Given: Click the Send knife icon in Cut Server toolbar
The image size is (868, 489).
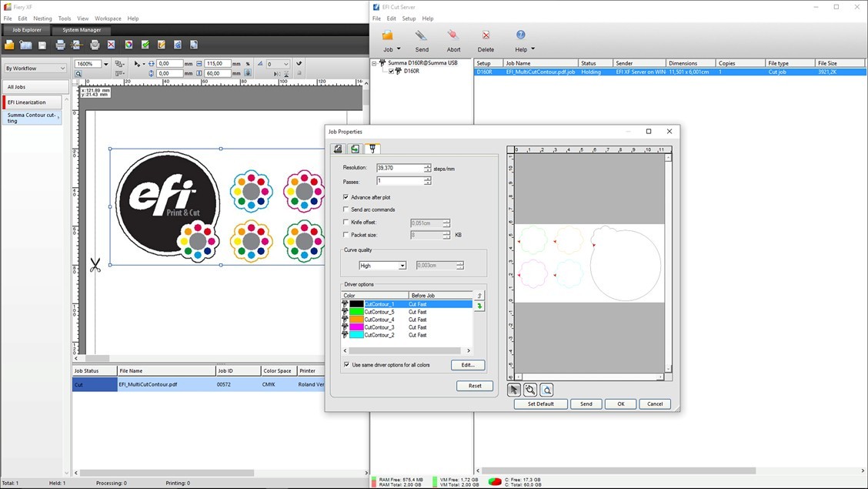Looking at the screenshot, I should point(421,36).
